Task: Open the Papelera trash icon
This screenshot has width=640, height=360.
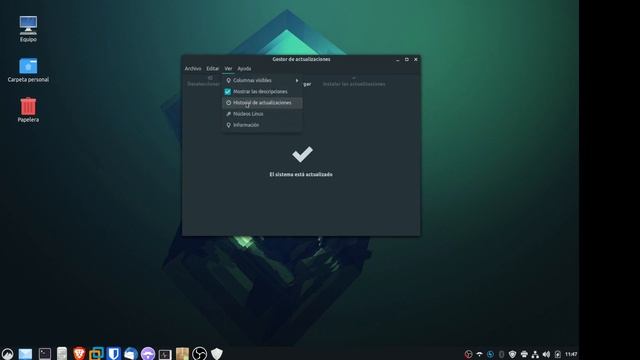Action: (28, 110)
